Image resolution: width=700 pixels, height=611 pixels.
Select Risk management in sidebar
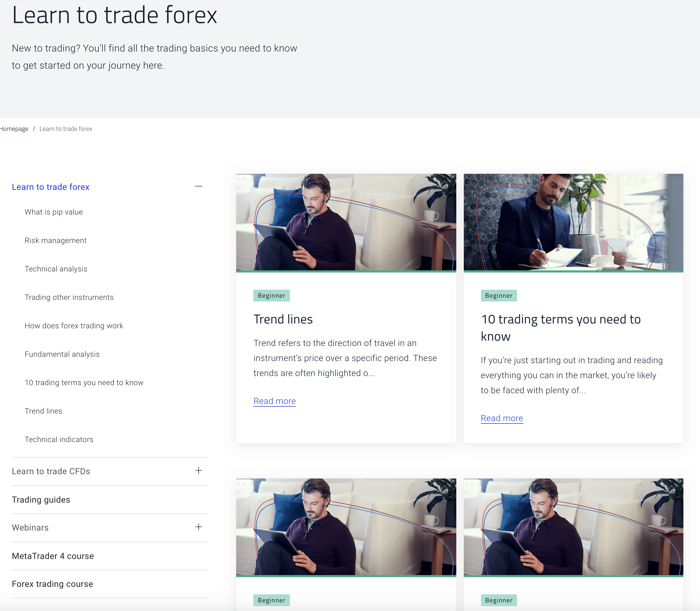pos(56,240)
